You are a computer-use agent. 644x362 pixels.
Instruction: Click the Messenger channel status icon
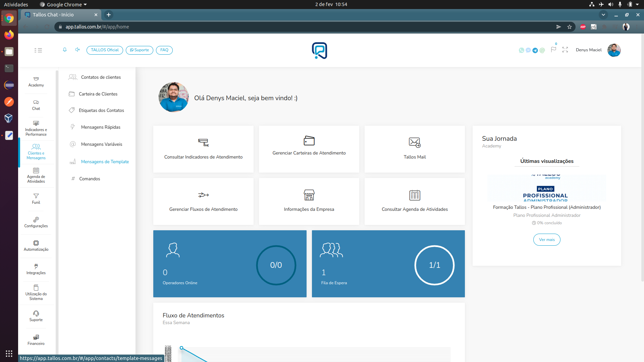click(528, 50)
